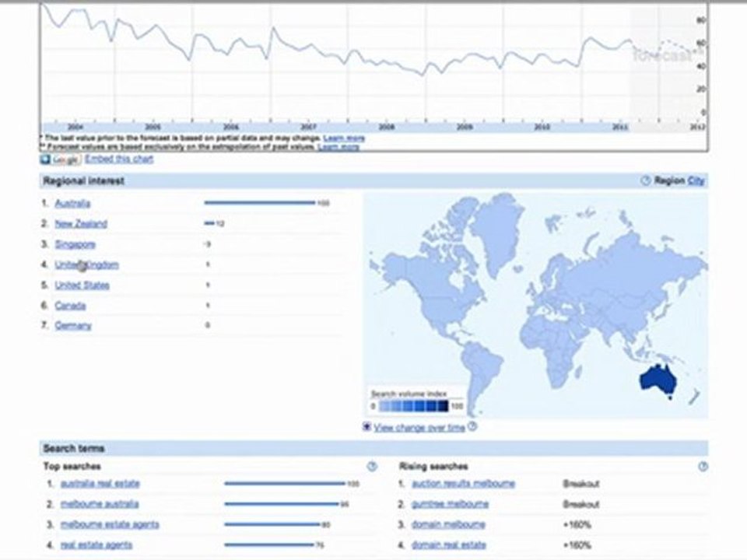Open the help icon after View change over time
This screenshot has height=560, width=747.
472,426
